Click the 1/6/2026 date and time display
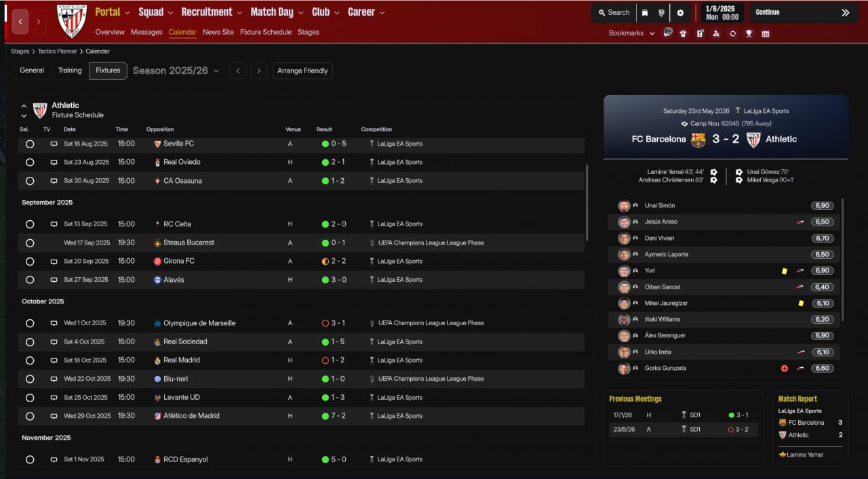 [722, 12]
